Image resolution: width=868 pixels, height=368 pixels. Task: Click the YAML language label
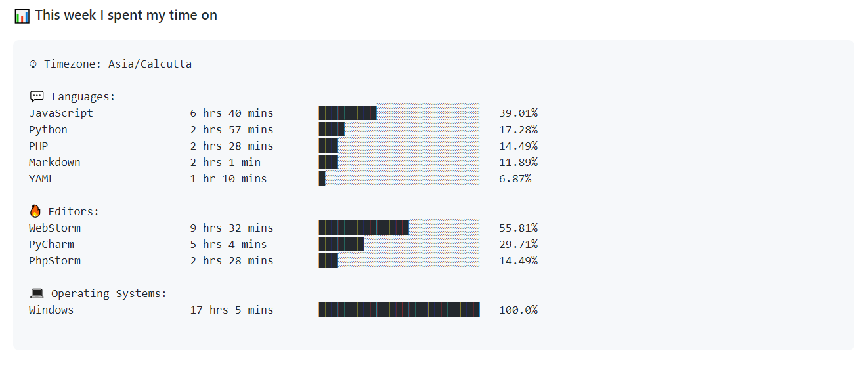coord(41,178)
